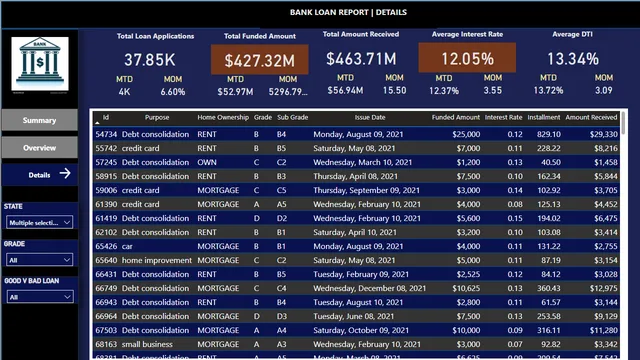The width and height of the screenshot is (640, 360).
Task: Click the OWN home ownership cell
Action: (x=207, y=162)
